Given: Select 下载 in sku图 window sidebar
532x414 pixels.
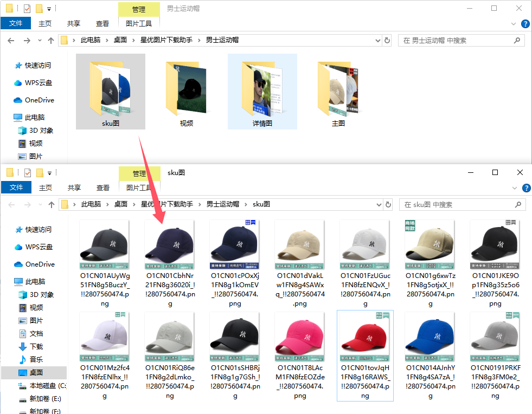Looking at the screenshot, I should [31, 346].
